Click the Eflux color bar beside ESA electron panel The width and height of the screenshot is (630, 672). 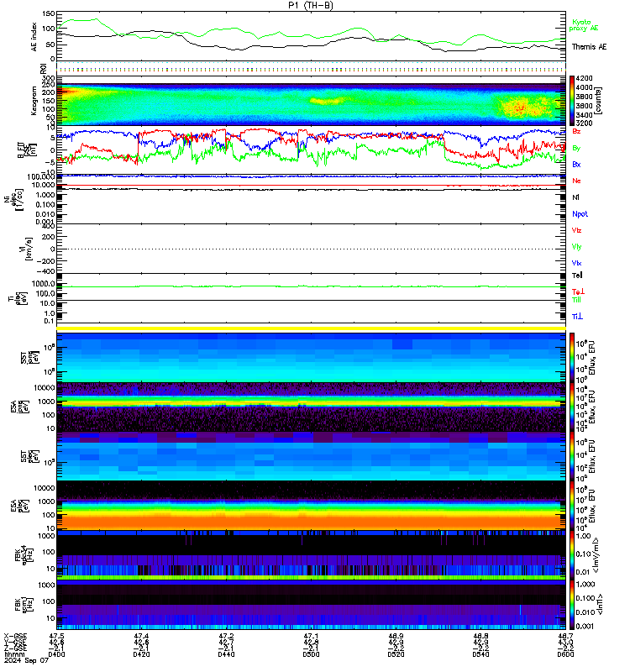(572, 506)
